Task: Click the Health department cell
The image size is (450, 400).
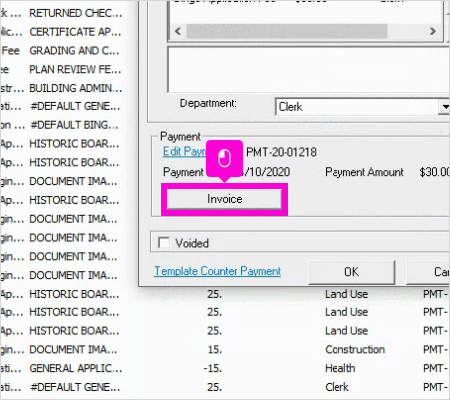Action: tap(340, 368)
